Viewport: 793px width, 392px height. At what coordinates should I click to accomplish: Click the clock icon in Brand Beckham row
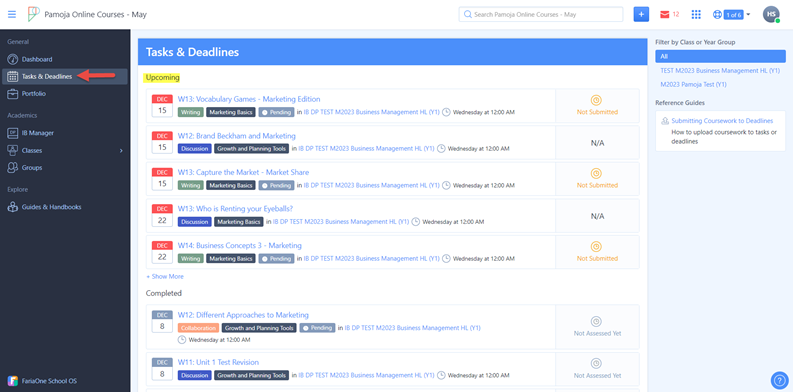point(441,149)
